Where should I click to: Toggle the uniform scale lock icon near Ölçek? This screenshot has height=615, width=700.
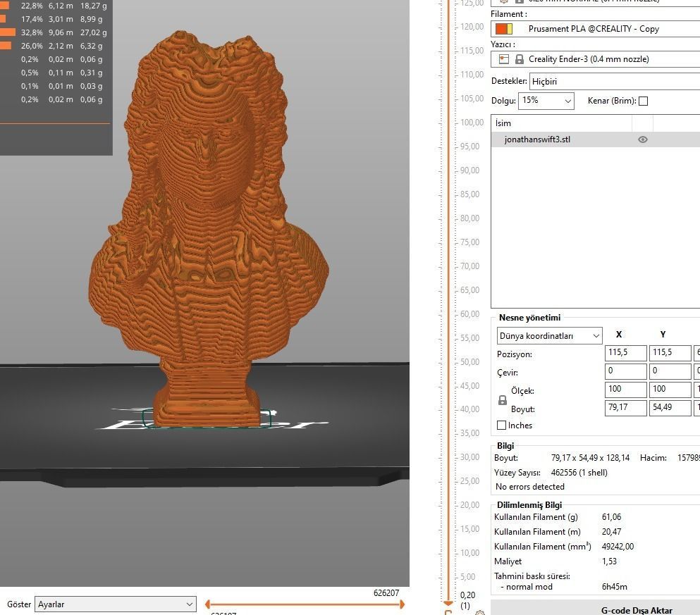point(502,400)
